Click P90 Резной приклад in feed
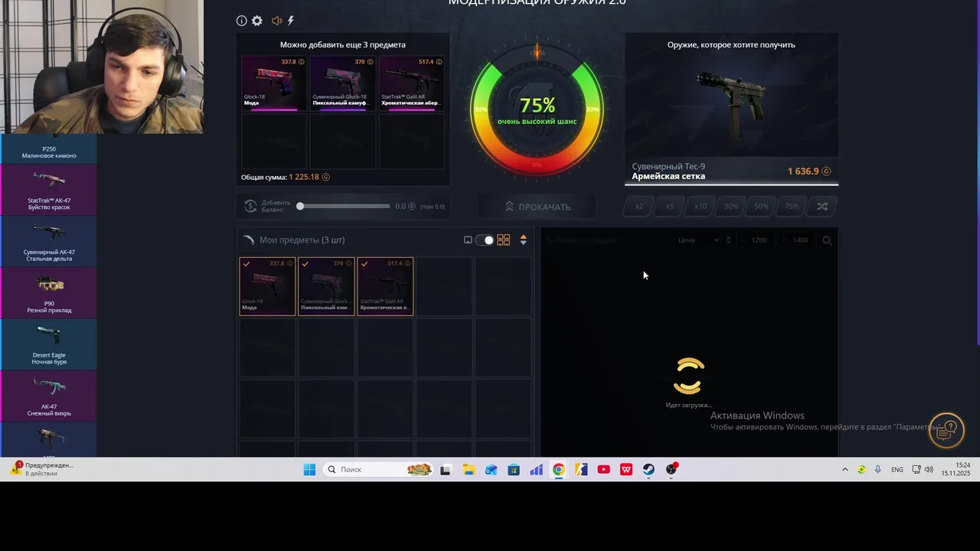Image resolution: width=980 pixels, height=551 pixels. coord(49,292)
